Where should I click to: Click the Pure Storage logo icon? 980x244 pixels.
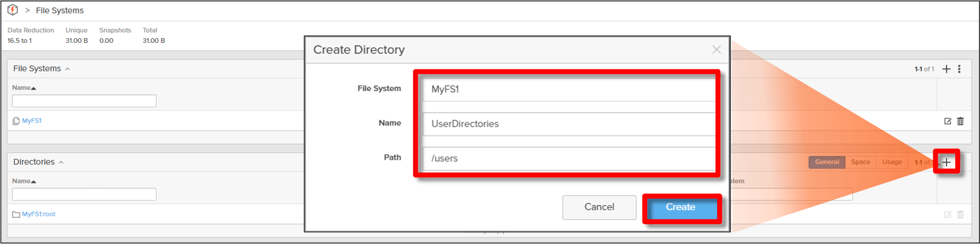click(x=12, y=10)
